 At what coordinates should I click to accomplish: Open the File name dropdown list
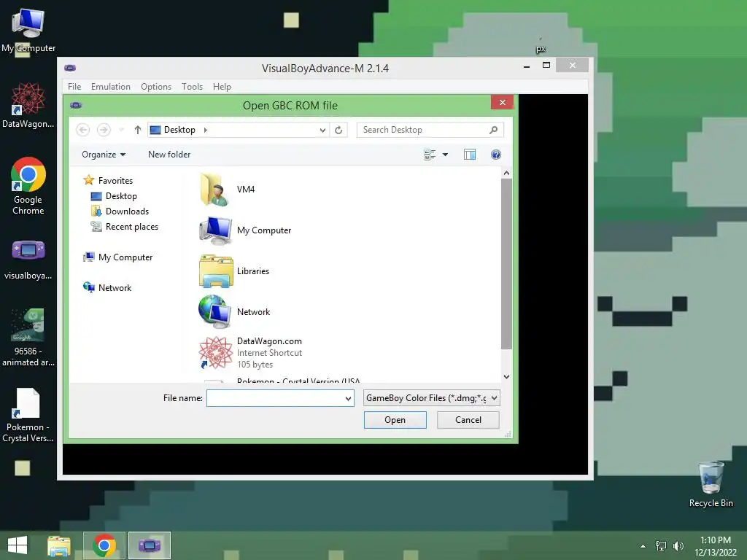(x=348, y=398)
